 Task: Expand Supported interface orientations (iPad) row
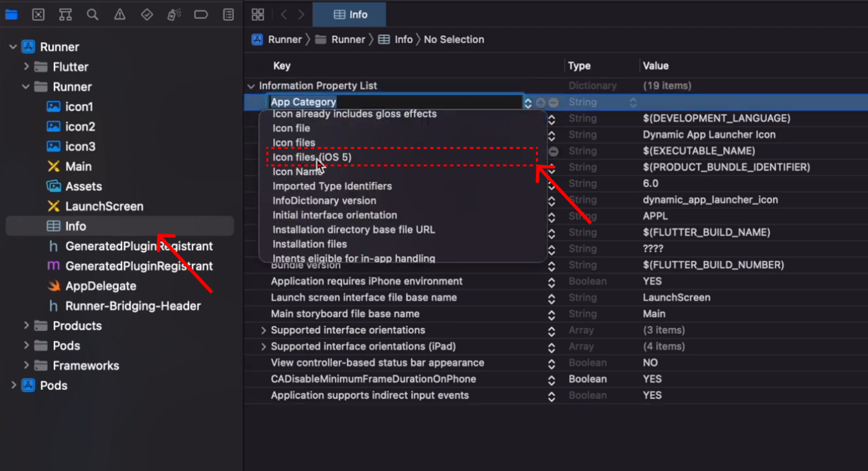[263, 347]
